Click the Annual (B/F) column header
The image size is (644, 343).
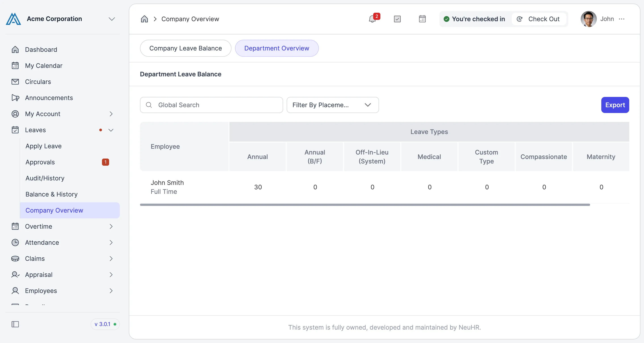click(315, 157)
